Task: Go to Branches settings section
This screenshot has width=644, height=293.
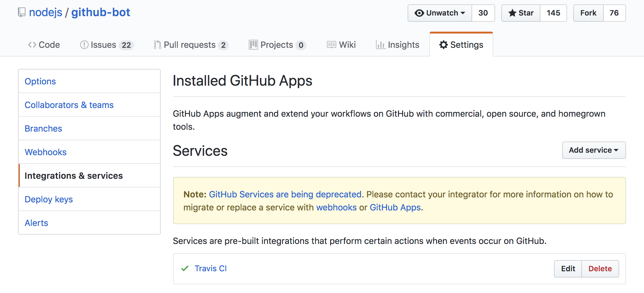Action: tap(43, 128)
